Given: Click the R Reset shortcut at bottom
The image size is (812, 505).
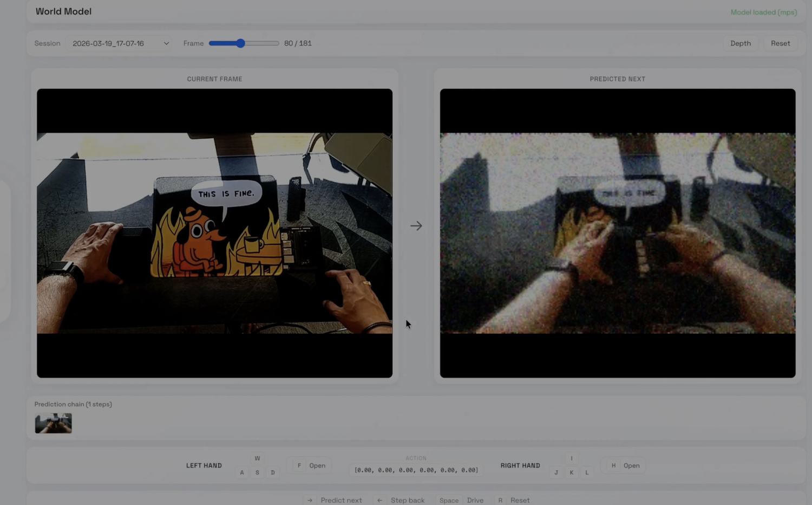Looking at the screenshot, I should pyautogui.click(x=513, y=500).
